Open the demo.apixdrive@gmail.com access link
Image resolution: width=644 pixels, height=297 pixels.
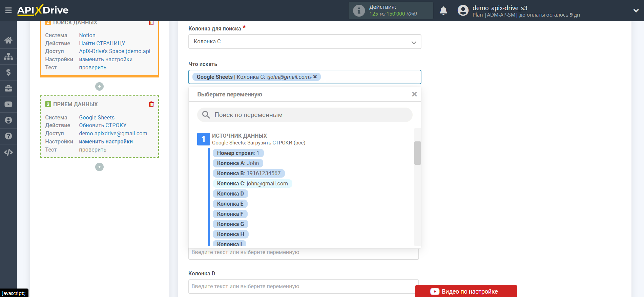113,133
